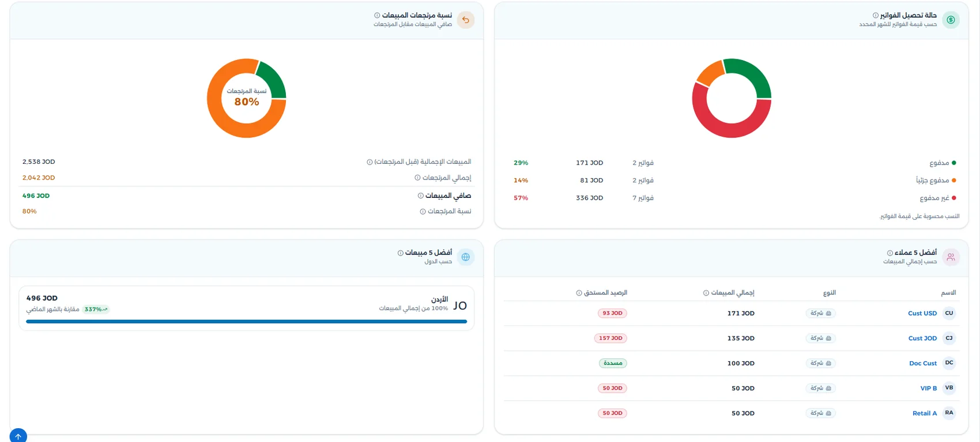Open the Doc Cust customer link
This screenshot has width=980, height=442.
tap(923, 364)
